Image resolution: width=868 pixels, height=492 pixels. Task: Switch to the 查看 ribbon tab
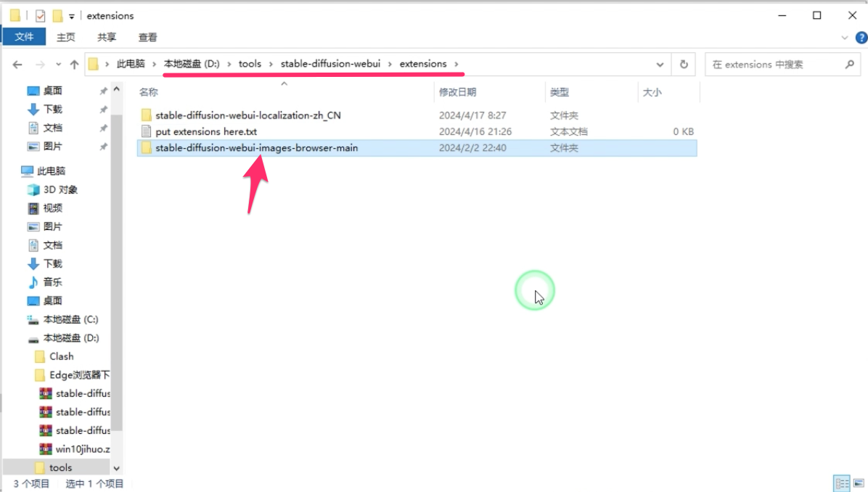pos(148,37)
